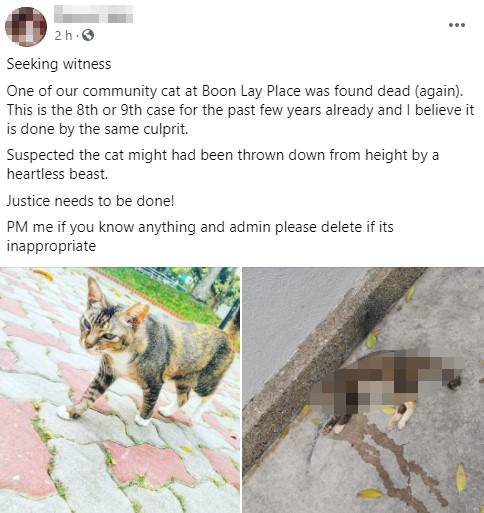Image resolution: width=484 pixels, height=513 pixels.
Task: Open the photo of the calico cat walking
Action: [120, 390]
